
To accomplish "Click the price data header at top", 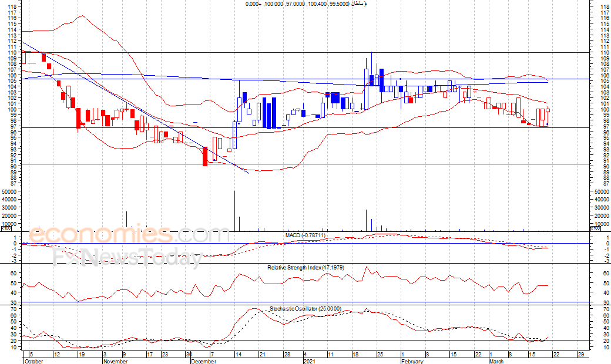I will 305,4.
